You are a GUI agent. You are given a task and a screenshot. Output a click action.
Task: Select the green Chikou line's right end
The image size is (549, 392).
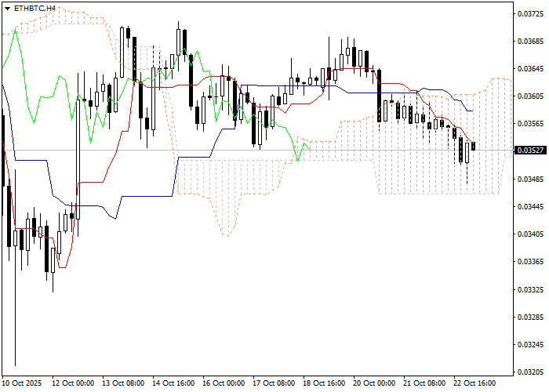coord(311,149)
